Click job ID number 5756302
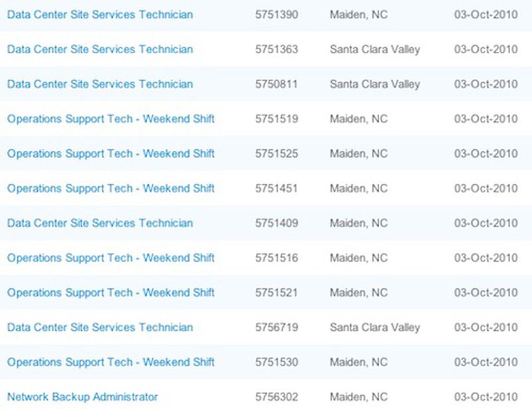 pyautogui.click(x=277, y=397)
